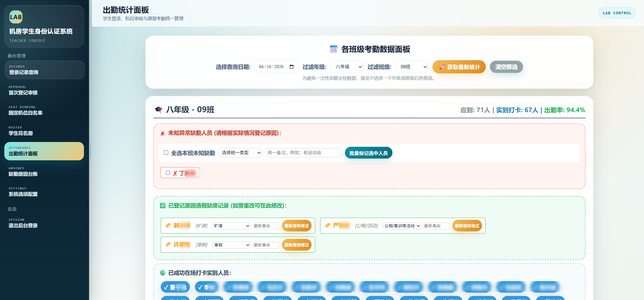Open 系统选项配置 settings
This screenshot has width=644, height=300.
45,192
